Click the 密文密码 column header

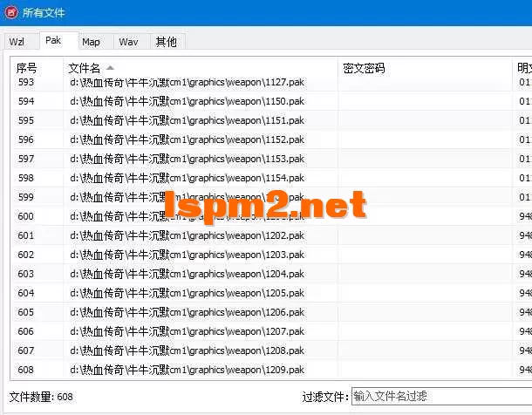[x=425, y=68]
